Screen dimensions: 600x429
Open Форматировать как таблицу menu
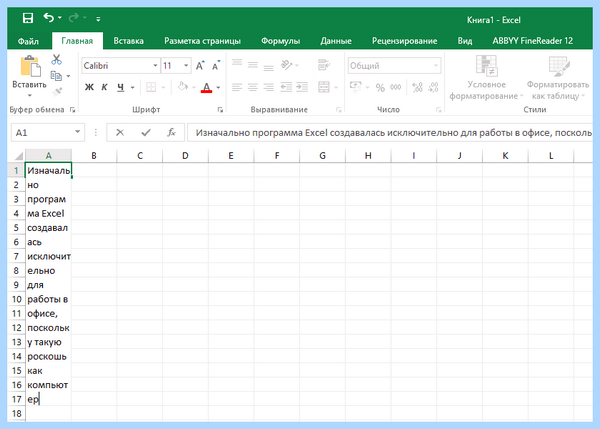coord(558,78)
